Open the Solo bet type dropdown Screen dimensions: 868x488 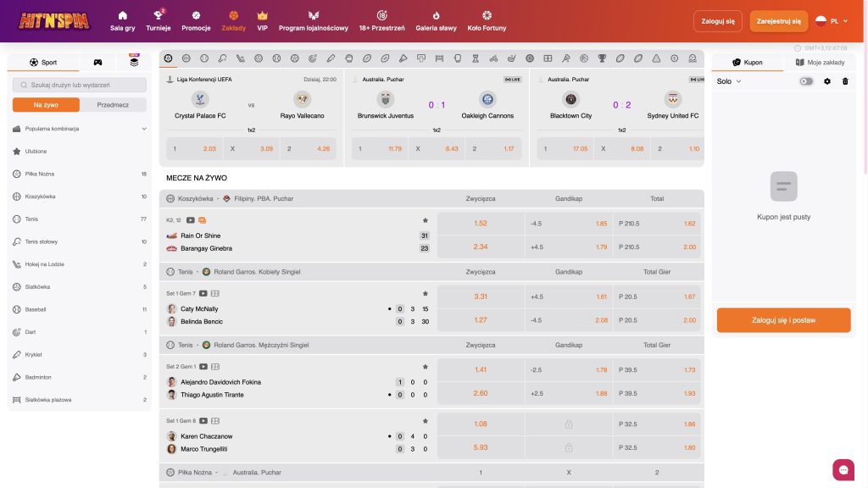point(728,81)
